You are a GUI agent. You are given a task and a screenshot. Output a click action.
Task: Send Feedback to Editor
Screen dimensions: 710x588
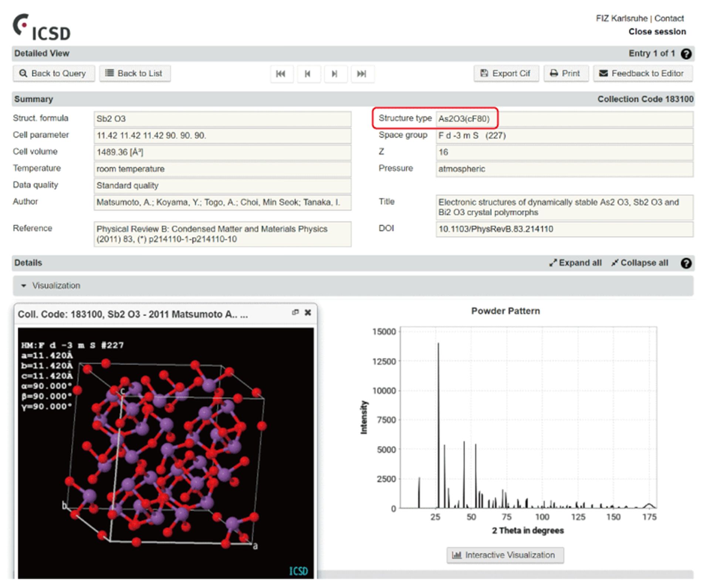tap(643, 73)
